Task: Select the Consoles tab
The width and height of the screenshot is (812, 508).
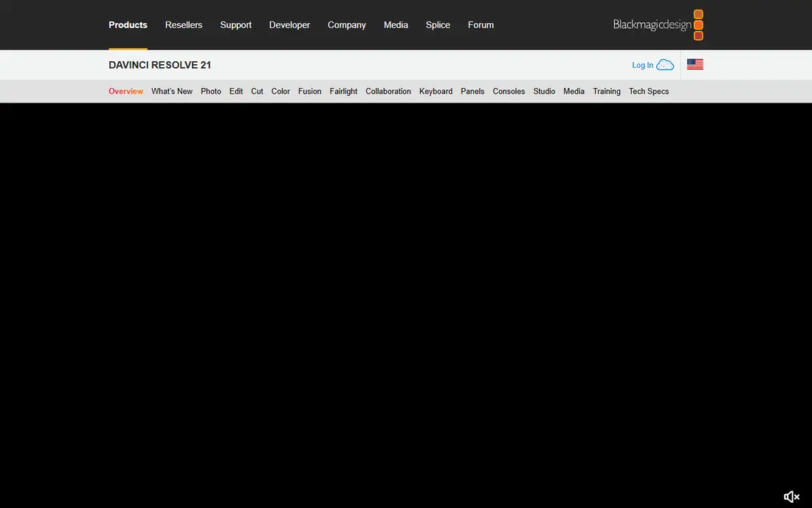Action: click(509, 91)
